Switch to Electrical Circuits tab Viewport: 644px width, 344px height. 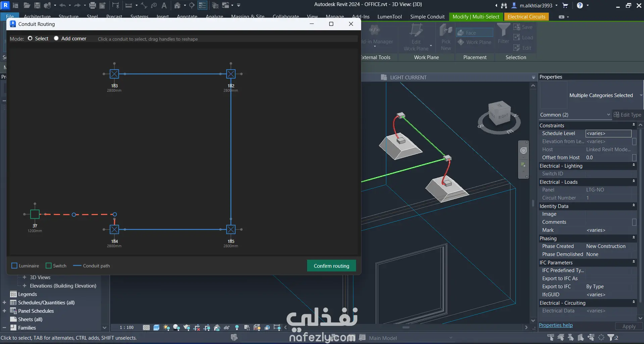(x=526, y=16)
